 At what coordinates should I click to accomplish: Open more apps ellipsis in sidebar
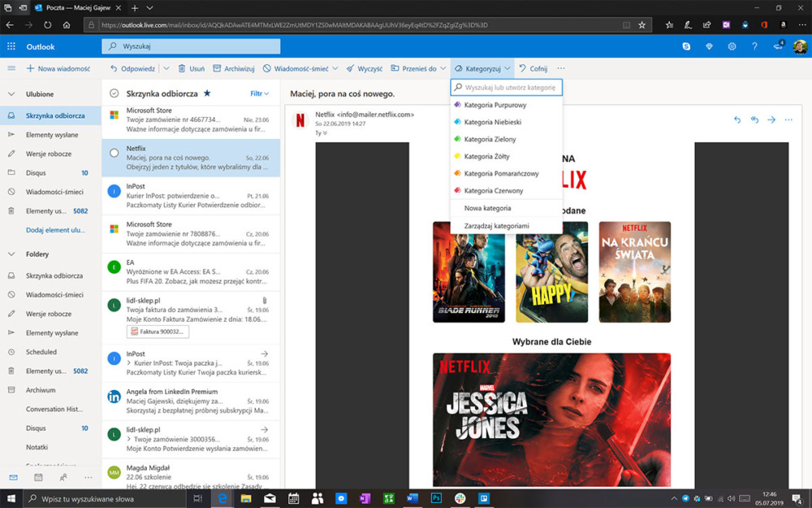click(88, 477)
